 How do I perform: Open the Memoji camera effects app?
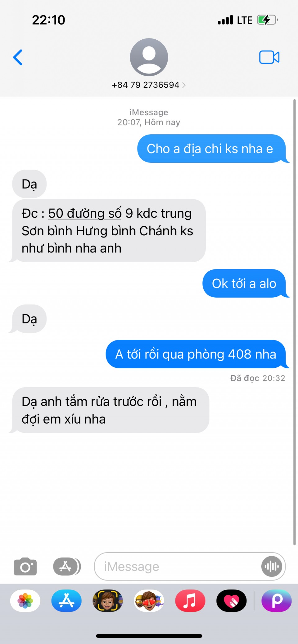point(108,601)
